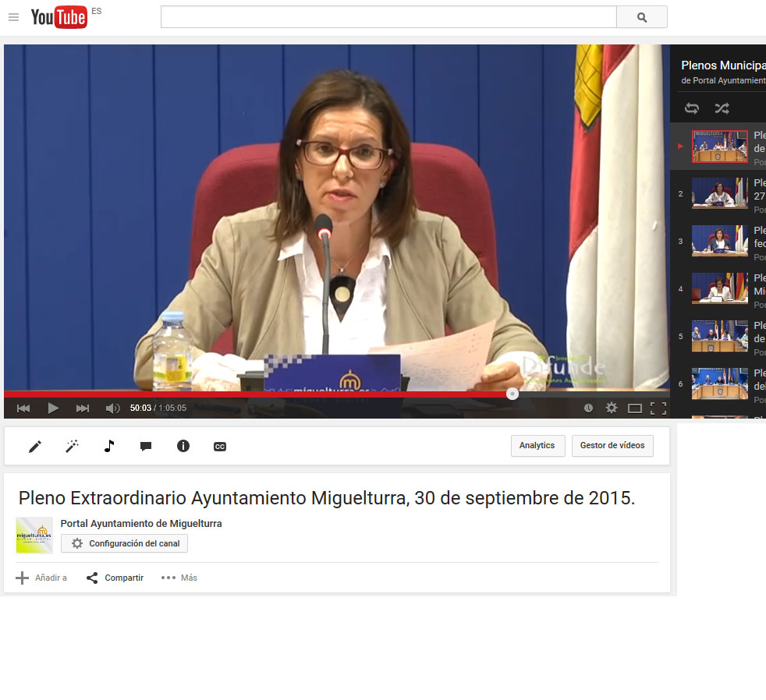Enter fullscreen mode
766x700 pixels.
658,408
